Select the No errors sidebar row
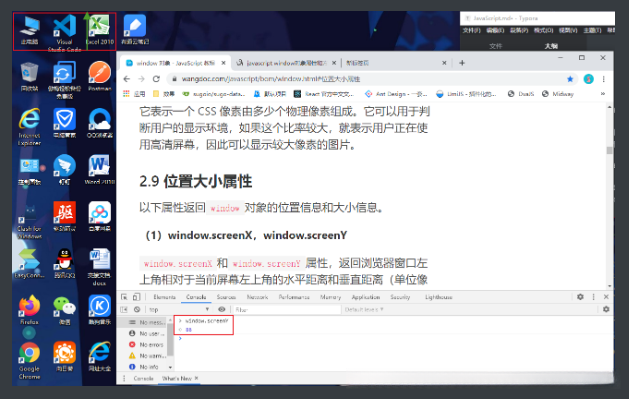Image resolution: width=629 pixels, height=399 pixels. click(147, 344)
